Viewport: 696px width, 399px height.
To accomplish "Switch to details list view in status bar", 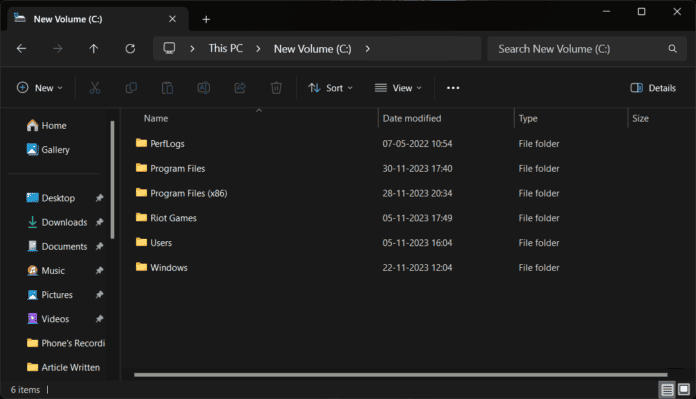I will [x=667, y=390].
